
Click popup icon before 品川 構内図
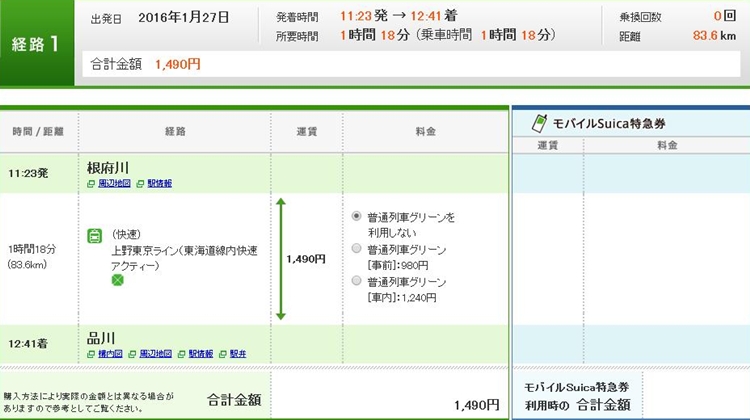pos(91,354)
